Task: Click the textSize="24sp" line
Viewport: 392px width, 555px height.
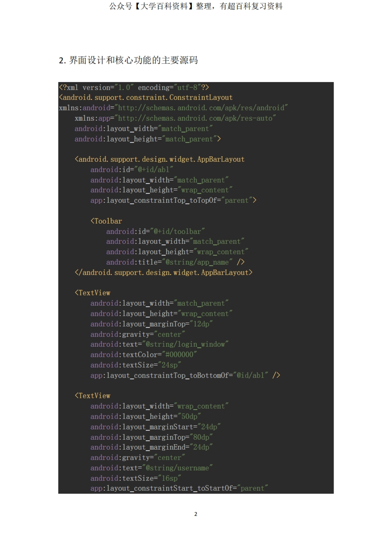Action: point(136,365)
